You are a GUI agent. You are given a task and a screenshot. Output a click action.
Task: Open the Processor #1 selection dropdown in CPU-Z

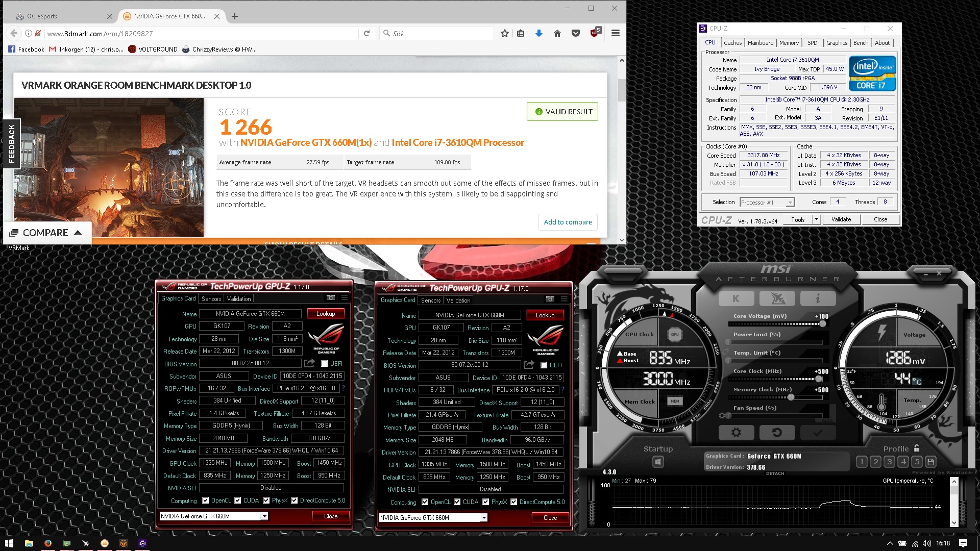pyautogui.click(x=767, y=203)
